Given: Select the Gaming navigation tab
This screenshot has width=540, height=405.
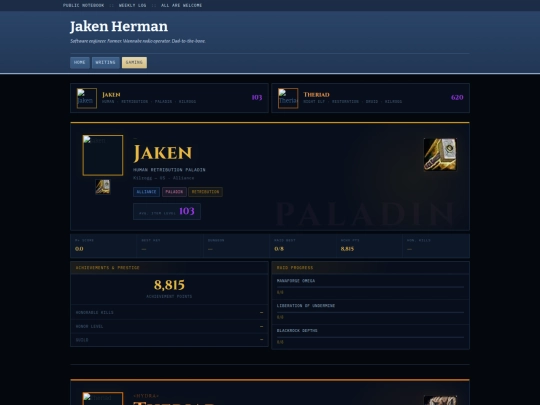Looking at the screenshot, I should 134,63.
